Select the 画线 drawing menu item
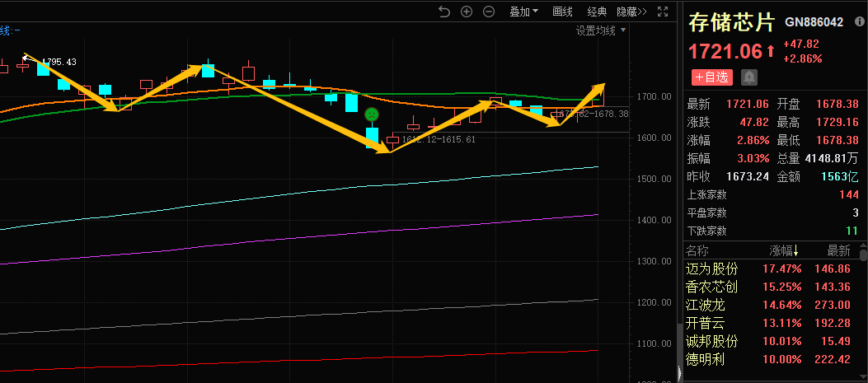 click(x=563, y=12)
